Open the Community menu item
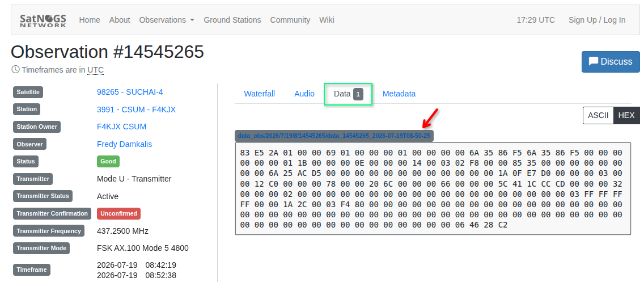This screenshot has height=282, width=644. point(290,20)
